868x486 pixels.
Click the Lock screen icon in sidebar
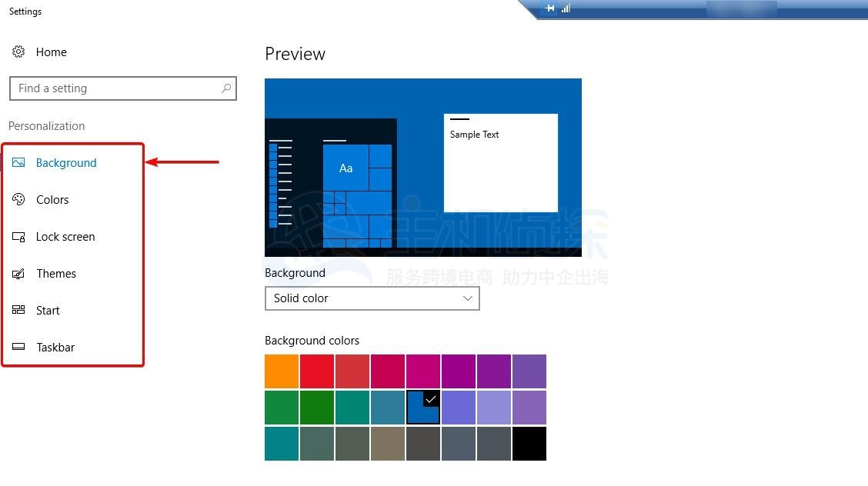pyautogui.click(x=19, y=236)
